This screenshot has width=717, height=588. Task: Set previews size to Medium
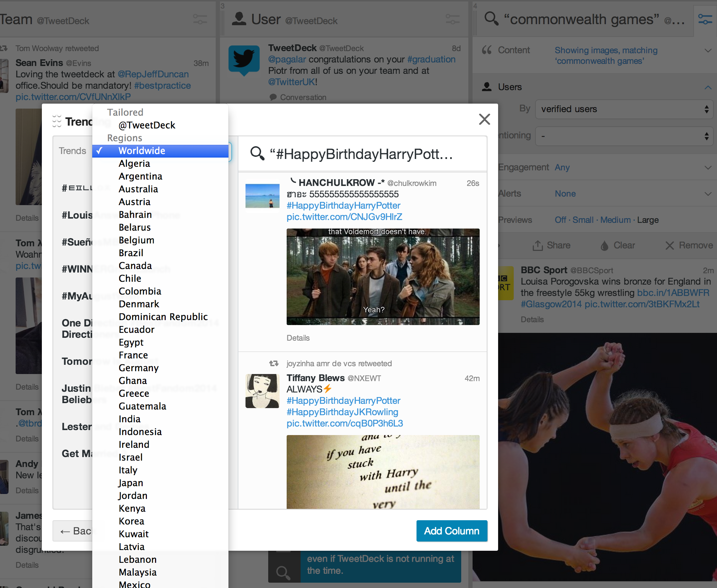pyautogui.click(x=615, y=220)
